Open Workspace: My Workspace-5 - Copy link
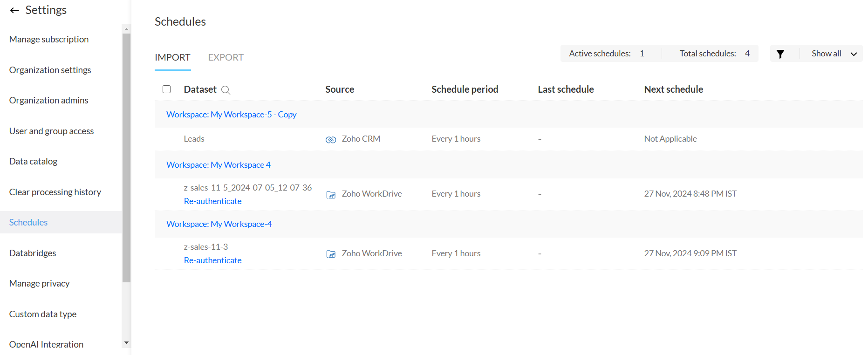This screenshot has height=355, width=868. pyautogui.click(x=231, y=115)
